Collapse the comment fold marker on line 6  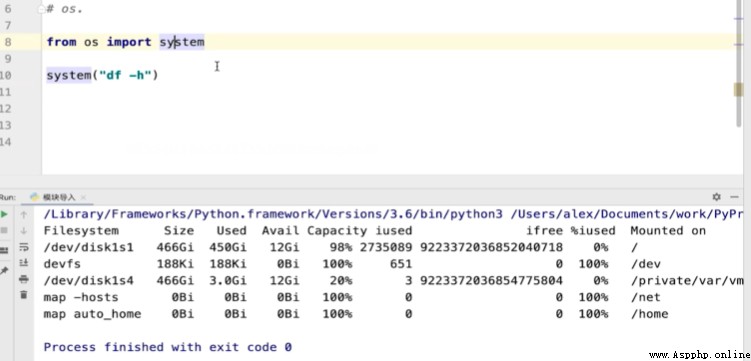[x=42, y=9]
